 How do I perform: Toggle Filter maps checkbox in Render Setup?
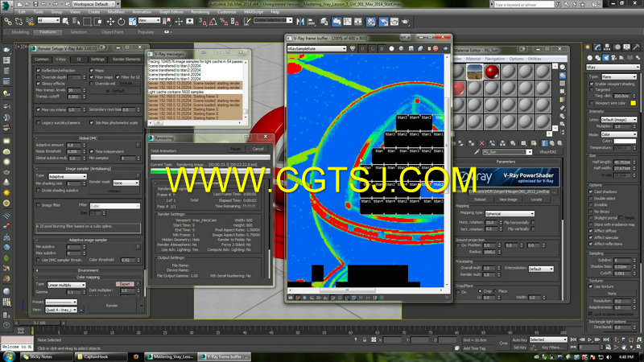coord(92,76)
